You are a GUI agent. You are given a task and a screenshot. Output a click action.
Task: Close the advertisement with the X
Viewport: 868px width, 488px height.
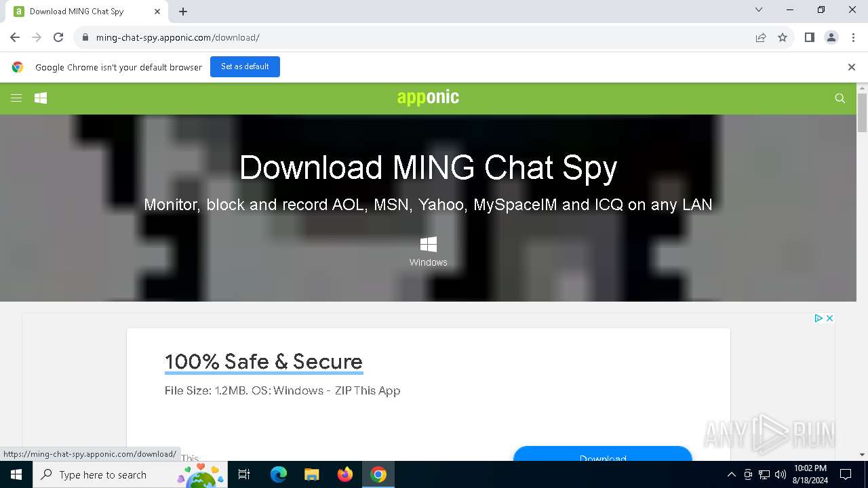coord(829,318)
